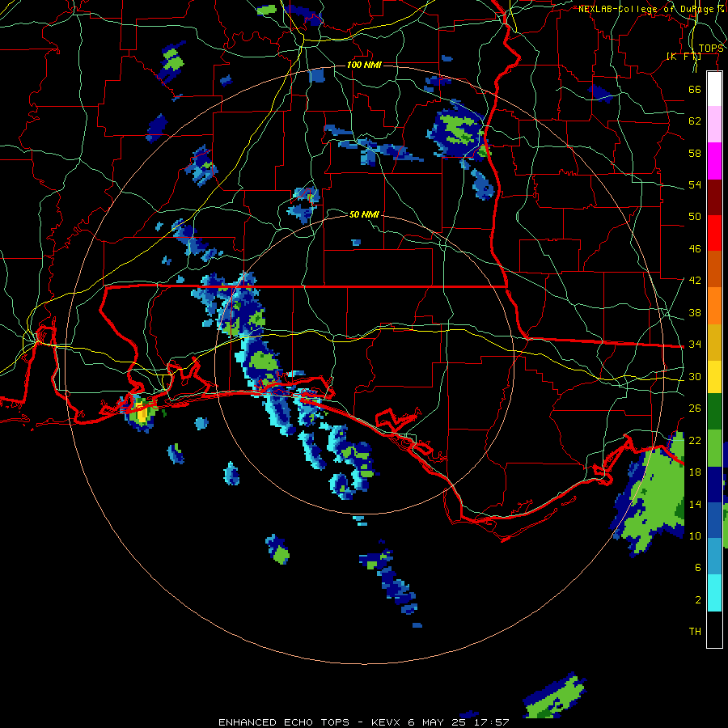Click the scale value "34"
This screenshot has height=728, width=728.
[x=695, y=344]
